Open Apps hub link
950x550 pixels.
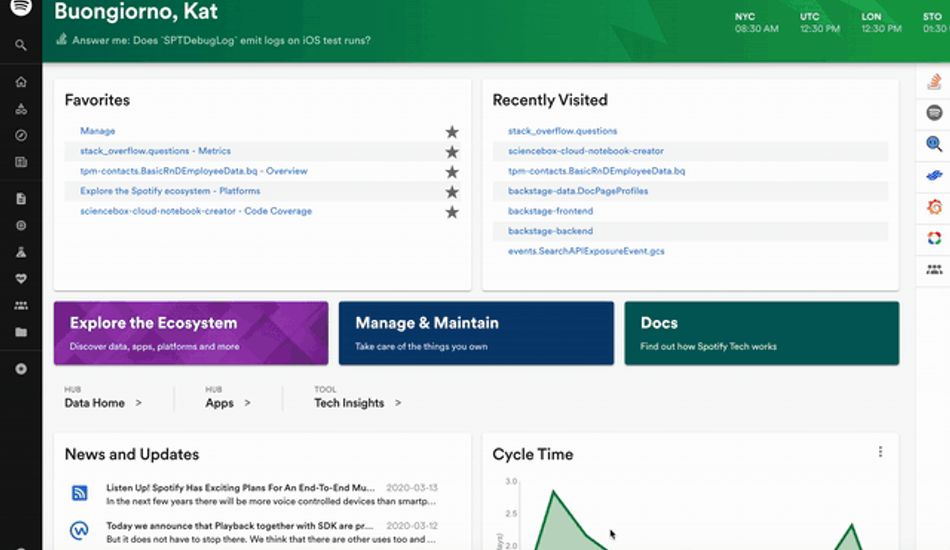219,403
